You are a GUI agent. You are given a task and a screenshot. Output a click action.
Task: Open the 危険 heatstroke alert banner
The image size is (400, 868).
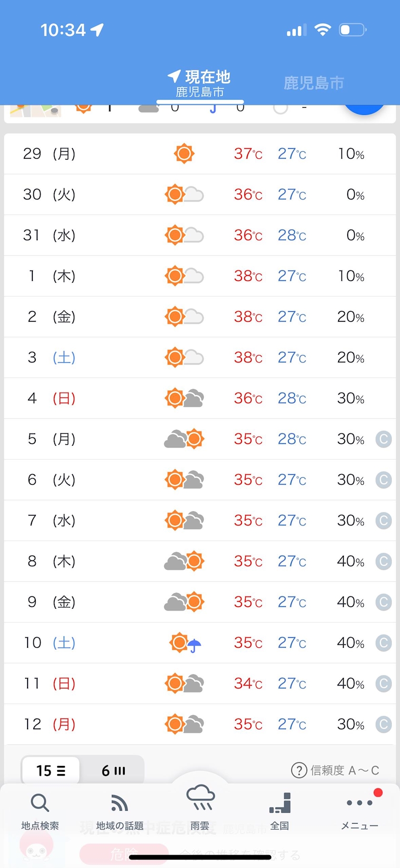coord(124,854)
